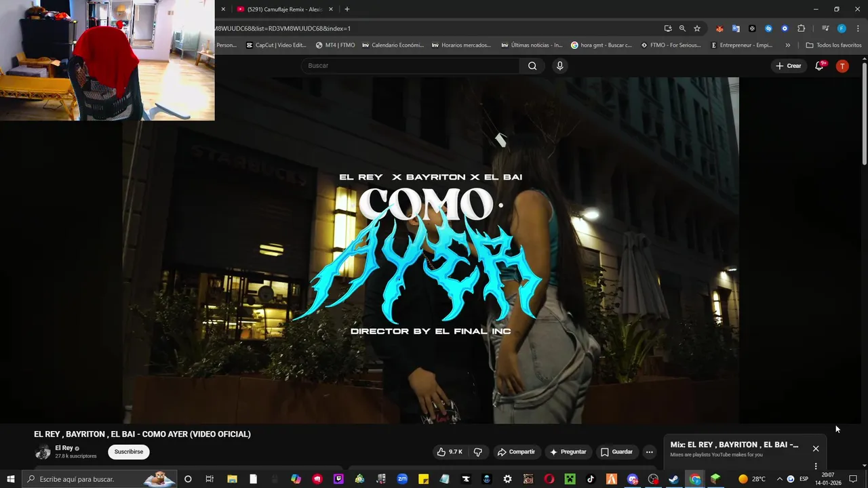Expand hidden bookmarks chevron
This screenshot has height=488, width=868.
[787, 45]
